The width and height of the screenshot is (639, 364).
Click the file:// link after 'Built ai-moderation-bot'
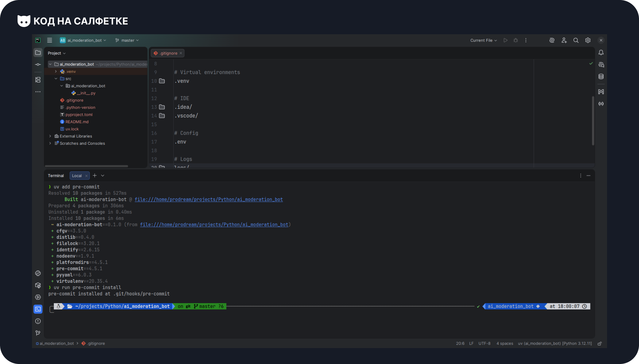209,200
